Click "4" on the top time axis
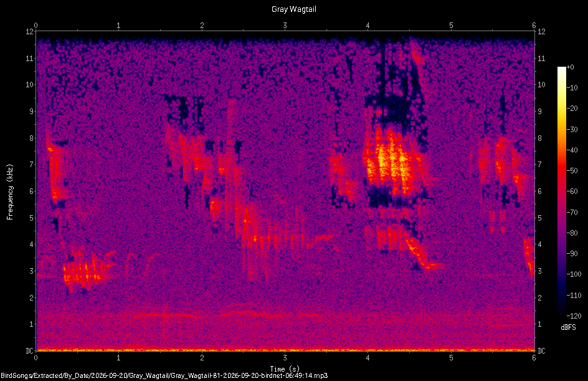 click(368, 26)
